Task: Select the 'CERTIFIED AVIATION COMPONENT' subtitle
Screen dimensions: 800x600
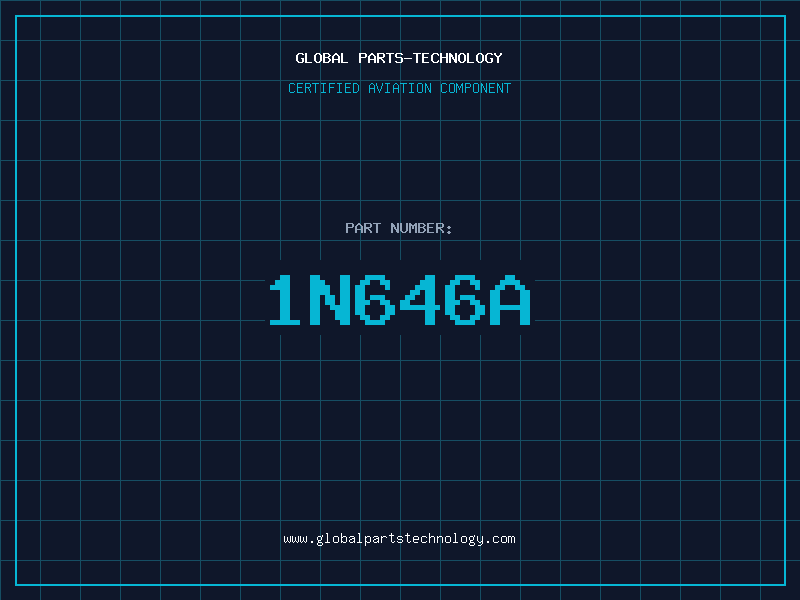Action: tap(399, 88)
